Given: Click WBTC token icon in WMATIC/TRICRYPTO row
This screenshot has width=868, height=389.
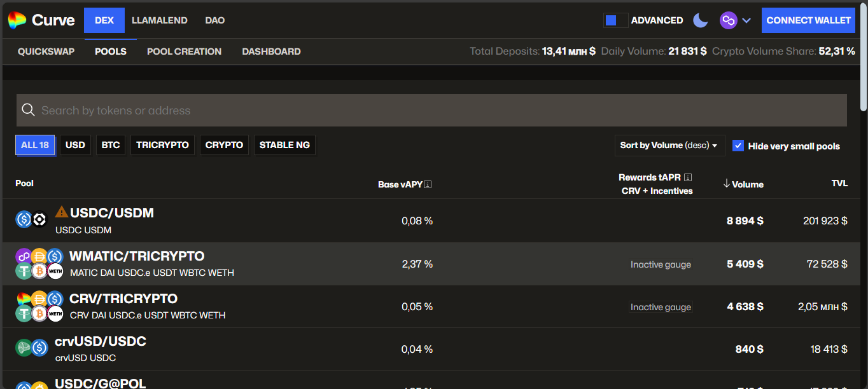Looking at the screenshot, I should pos(39,271).
